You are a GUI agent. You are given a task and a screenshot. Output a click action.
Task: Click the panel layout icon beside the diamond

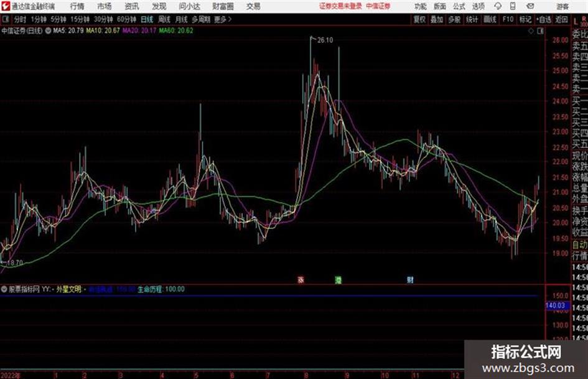pyautogui.click(x=540, y=31)
